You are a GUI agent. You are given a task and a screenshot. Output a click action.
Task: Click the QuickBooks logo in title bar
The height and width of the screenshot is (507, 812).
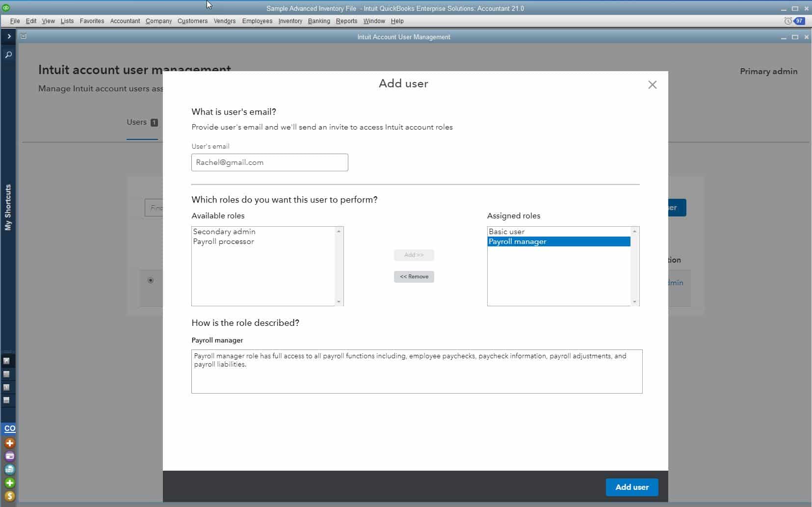pyautogui.click(x=6, y=8)
